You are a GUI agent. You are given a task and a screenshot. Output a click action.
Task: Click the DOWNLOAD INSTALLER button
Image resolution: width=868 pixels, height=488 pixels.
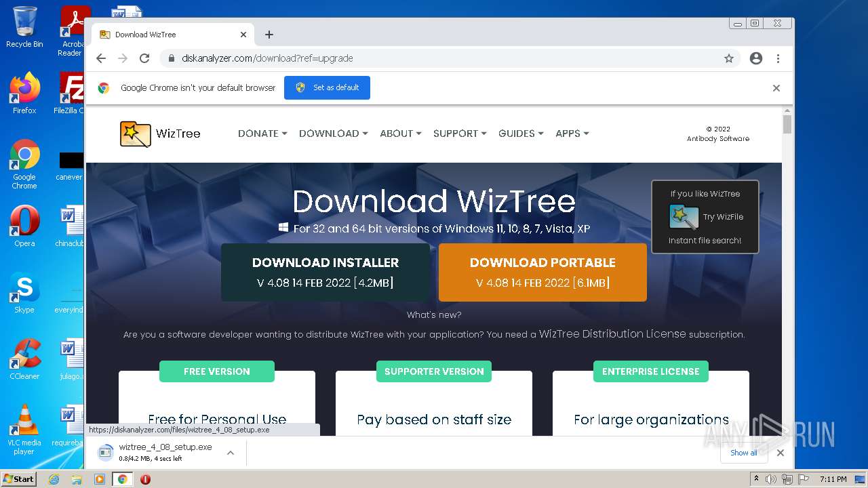[x=325, y=272]
